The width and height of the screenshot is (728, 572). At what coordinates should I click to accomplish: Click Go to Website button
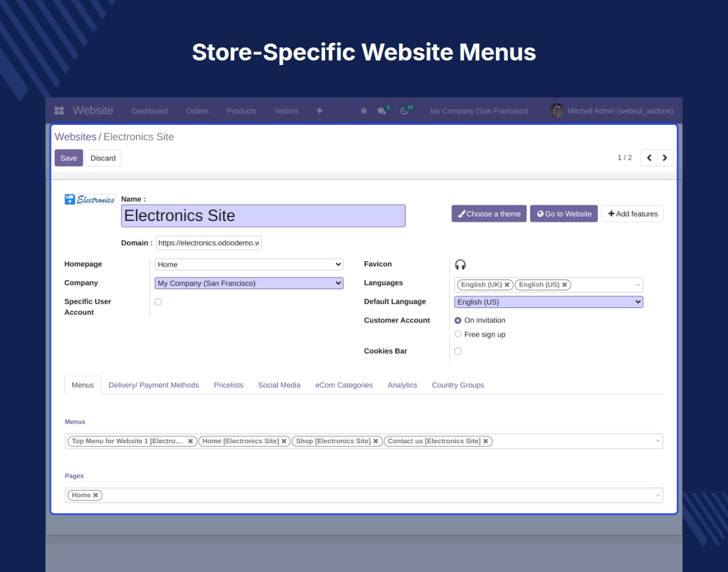click(x=564, y=214)
